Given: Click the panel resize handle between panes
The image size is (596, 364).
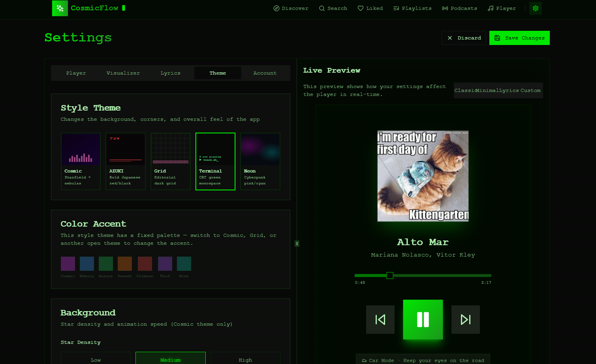Looking at the screenshot, I should tap(297, 244).
